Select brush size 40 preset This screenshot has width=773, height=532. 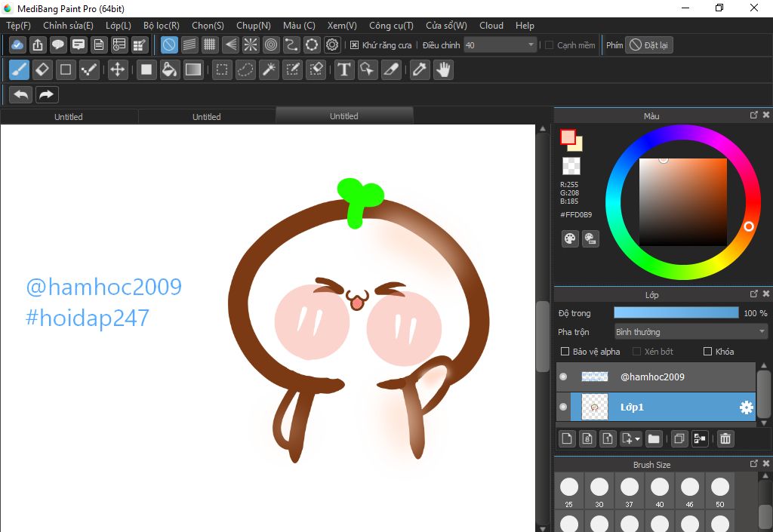click(x=660, y=487)
